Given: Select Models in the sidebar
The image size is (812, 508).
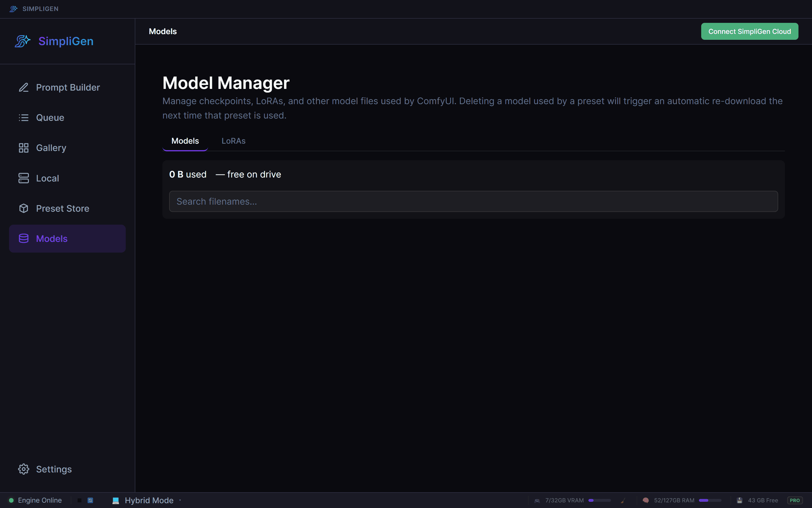Looking at the screenshot, I should pos(67,238).
